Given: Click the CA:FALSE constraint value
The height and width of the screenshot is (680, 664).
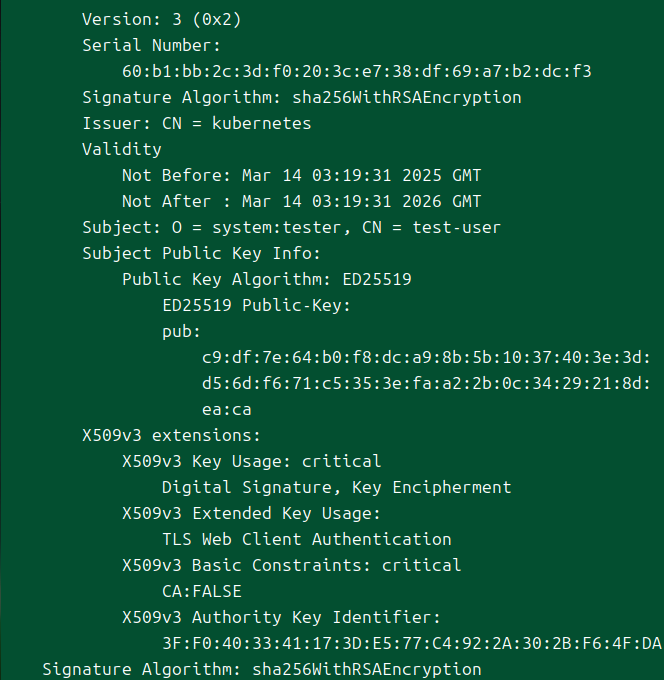Looking at the screenshot, I should tap(202, 591).
